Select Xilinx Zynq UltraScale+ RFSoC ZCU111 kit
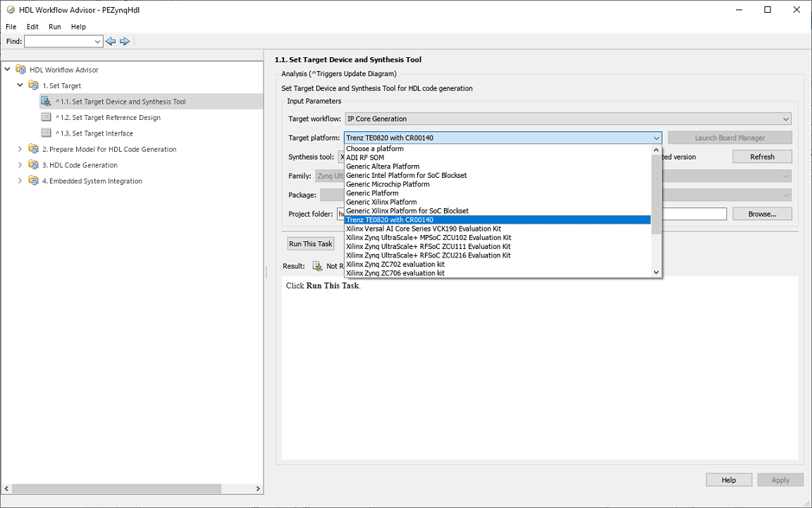This screenshot has height=508, width=812. tap(498, 246)
